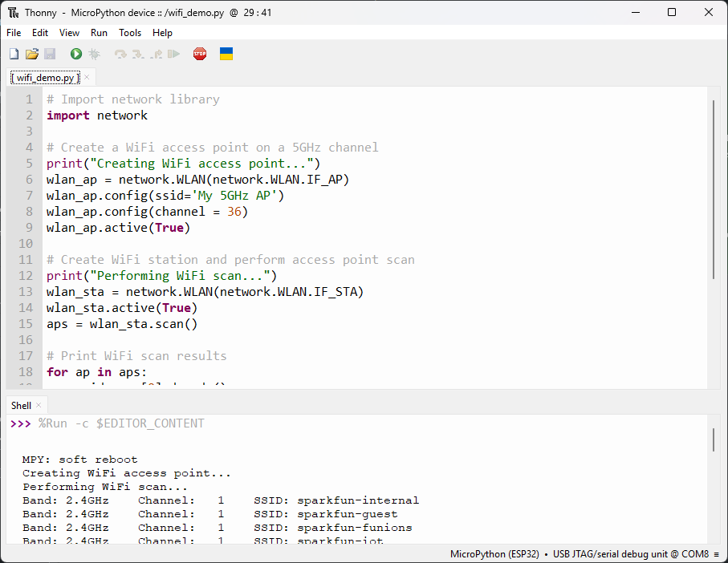Open the Run menu
The width and height of the screenshot is (728, 563).
click(99, 33)
